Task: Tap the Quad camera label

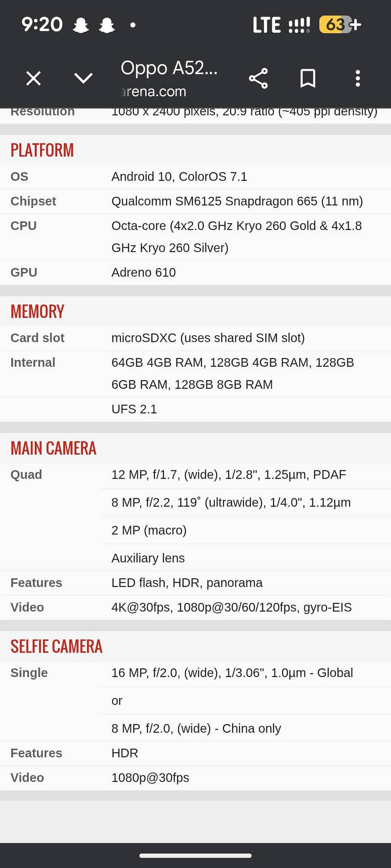Action: 26,475
